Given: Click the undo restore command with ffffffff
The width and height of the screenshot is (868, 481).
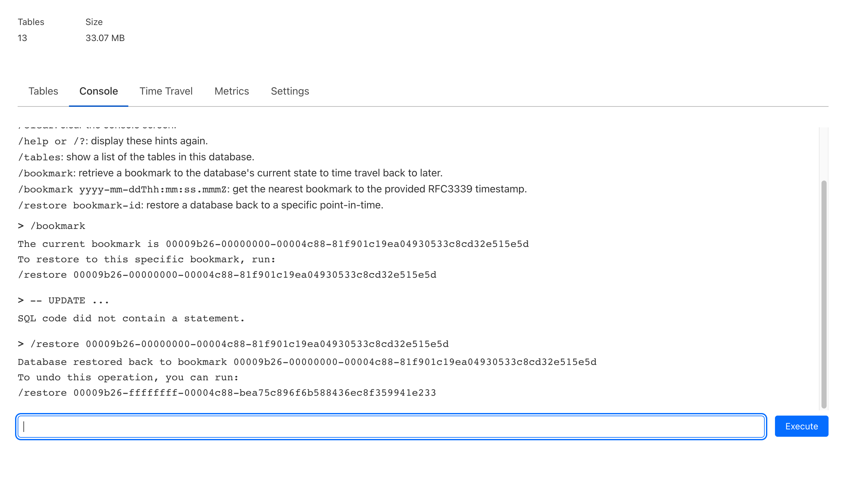Looking at the screenshot, I should point(227,393).
